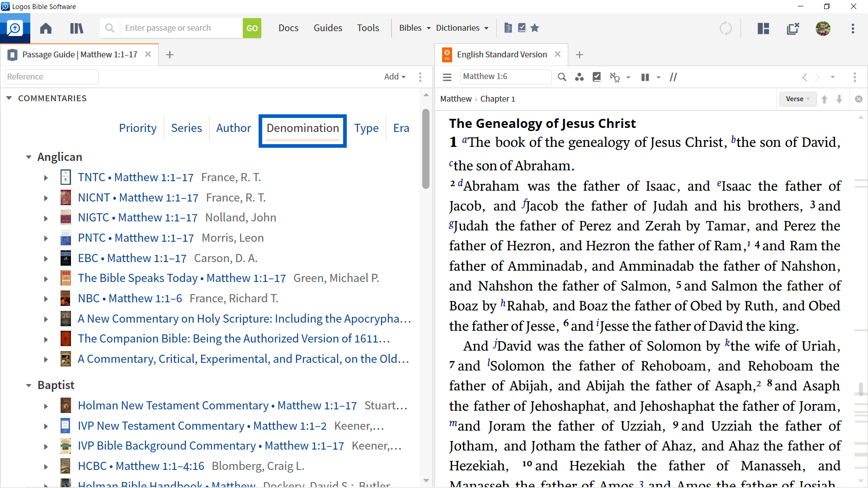This screenshot has width=868, height=488.
Task: Toggle the interlinear icon in ESV panel
Action: [x=615, y=77]
